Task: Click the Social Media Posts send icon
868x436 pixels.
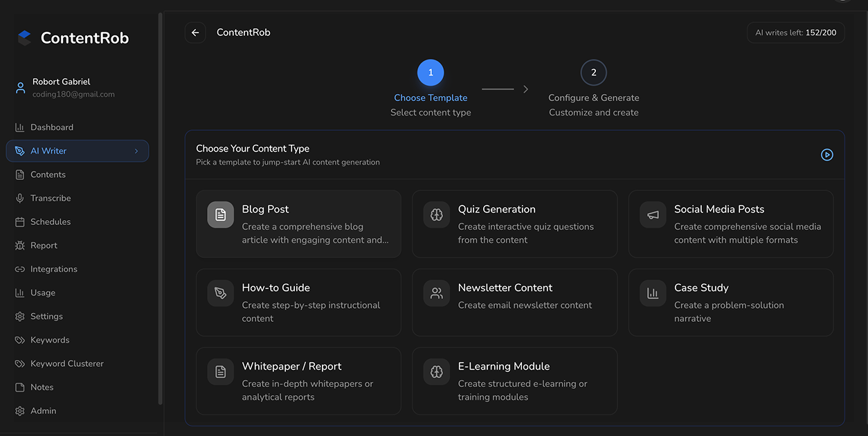Action: click(x=652, y=215)
